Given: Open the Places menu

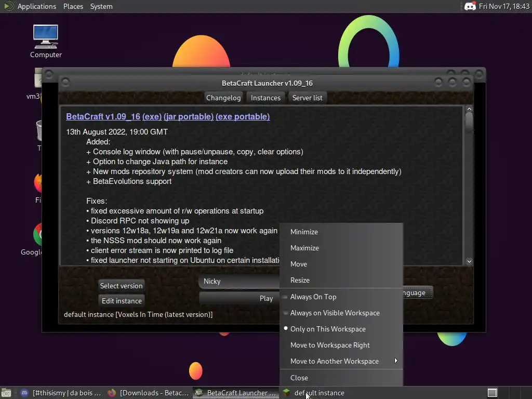Looking at the screenshot, I should point(73,6).
